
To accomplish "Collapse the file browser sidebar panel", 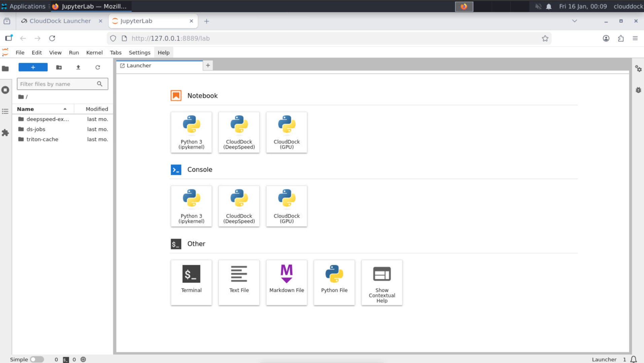I will [x=5, y=68].
